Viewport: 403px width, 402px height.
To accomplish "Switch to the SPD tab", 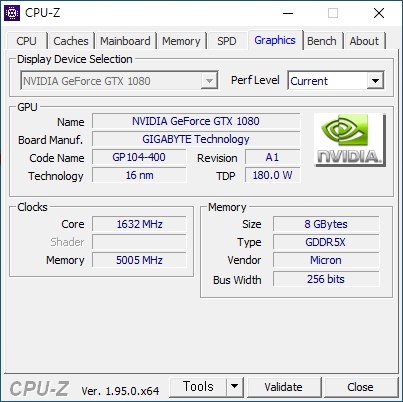I will click(x=227, y=41).
